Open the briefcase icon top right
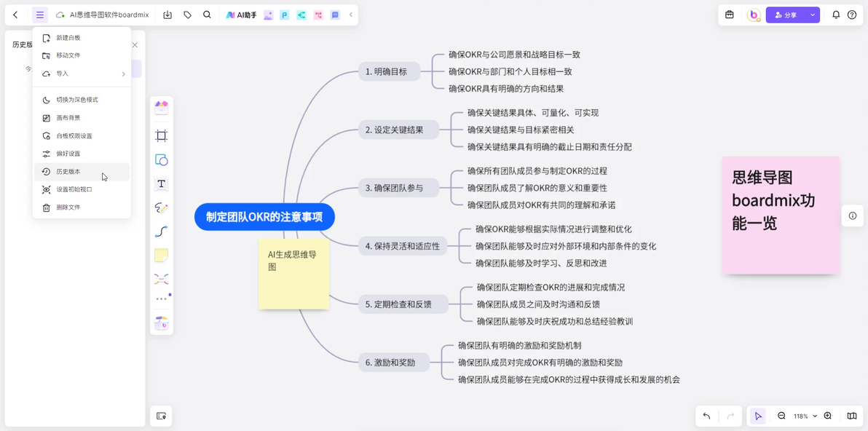The width and height of the screenshot is (868, 431). [x=730, y=15]
